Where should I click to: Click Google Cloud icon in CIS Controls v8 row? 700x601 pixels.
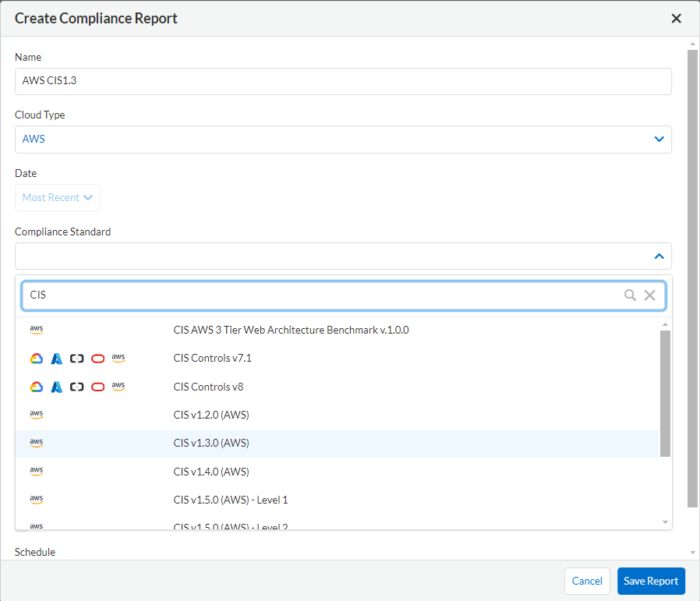coord(37,387)
